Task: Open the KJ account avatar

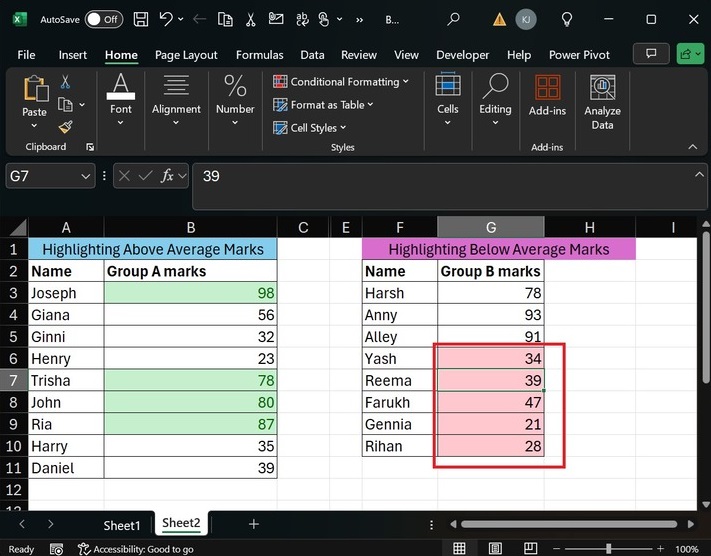Action: coord(526,20)
